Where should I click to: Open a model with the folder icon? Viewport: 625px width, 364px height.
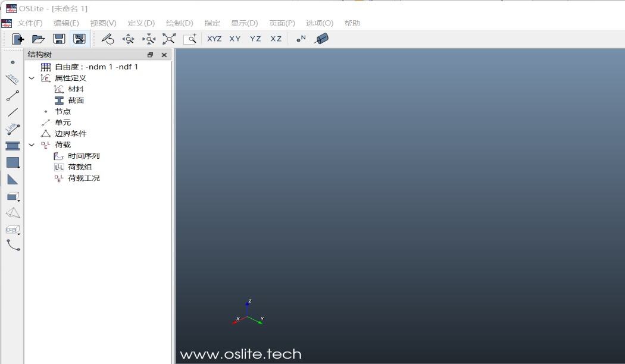pyautogui.click(x=38, y=39)
